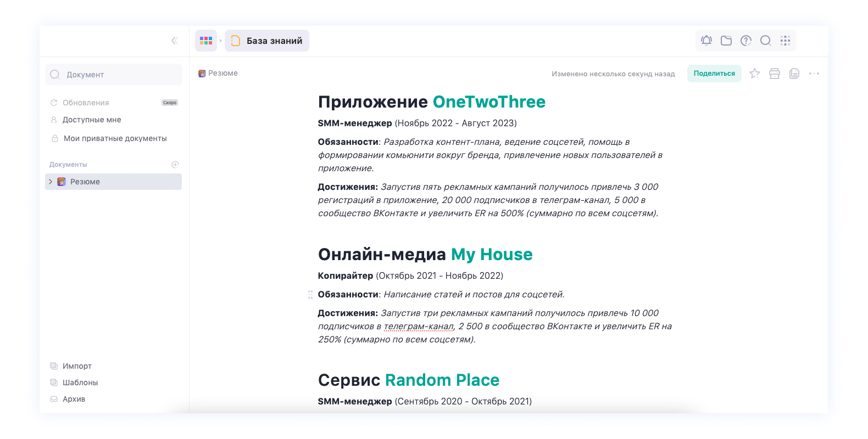Open the colorful modules menu icon
The width and height of the screenshot is (868, 439).
pyautogui.click(x=206, y=41)
